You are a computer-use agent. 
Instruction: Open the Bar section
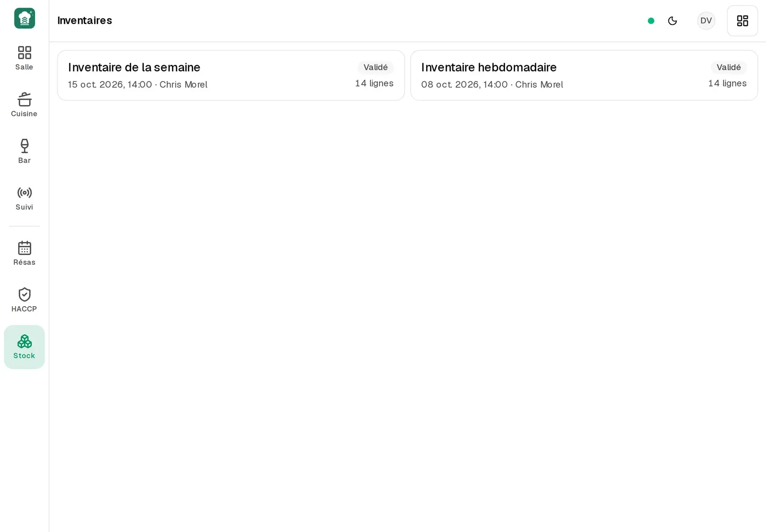(24, 152)
